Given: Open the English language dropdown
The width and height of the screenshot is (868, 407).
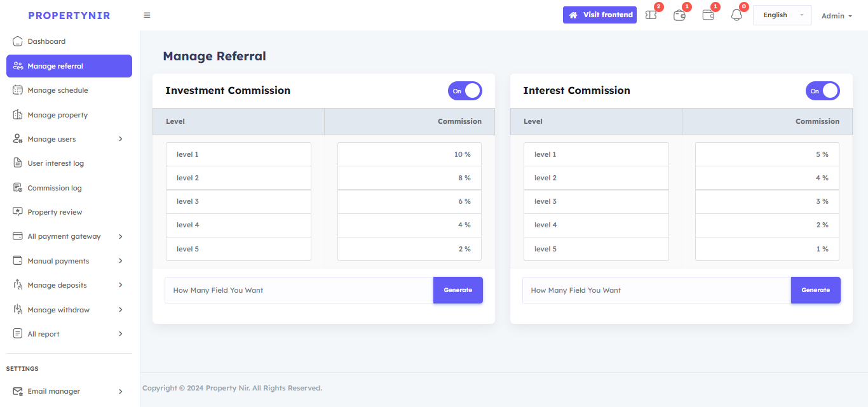Looking at the screenshot, I should click(x=782, y=15).
